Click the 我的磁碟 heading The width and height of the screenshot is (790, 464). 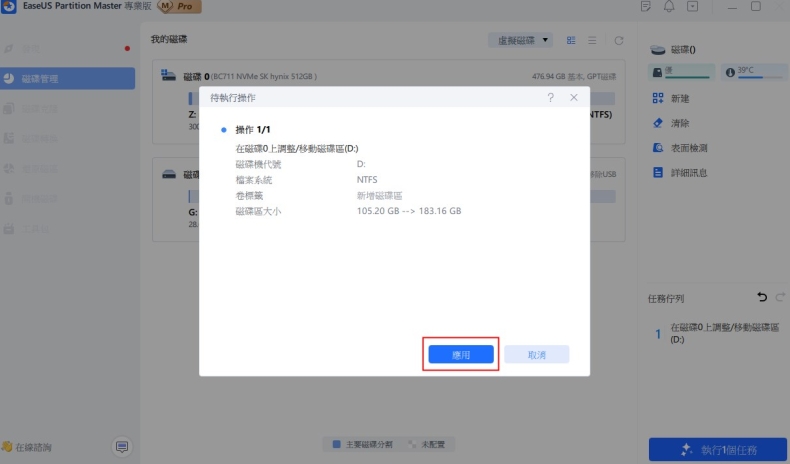click(x=169, y=39)
